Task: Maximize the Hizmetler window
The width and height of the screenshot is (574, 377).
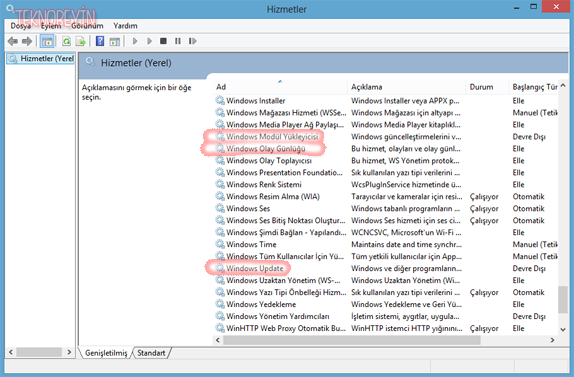Action: coord(534,7)
